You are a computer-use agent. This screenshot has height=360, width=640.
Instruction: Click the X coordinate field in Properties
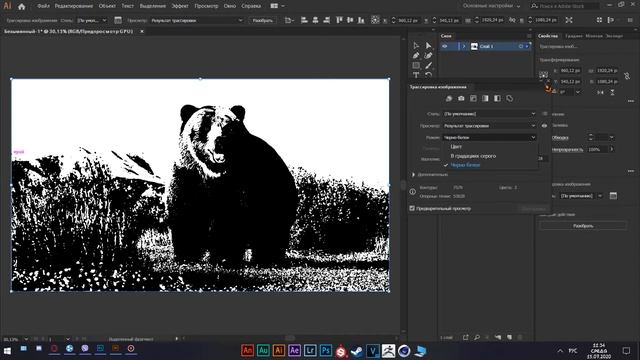(x=571, y=71)
